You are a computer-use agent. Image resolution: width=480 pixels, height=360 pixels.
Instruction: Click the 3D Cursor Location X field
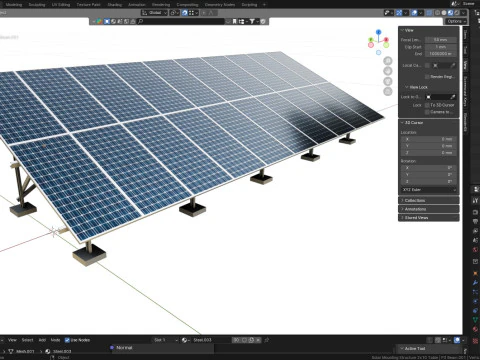(428, 139)
